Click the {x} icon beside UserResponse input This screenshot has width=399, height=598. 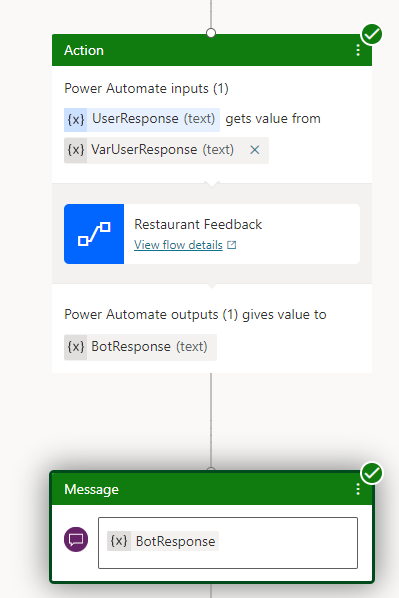pos(76,120)
